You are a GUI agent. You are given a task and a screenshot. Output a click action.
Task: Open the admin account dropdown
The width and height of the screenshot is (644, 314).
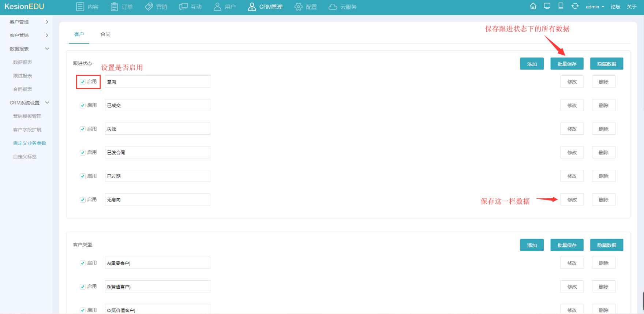point(595,7)
